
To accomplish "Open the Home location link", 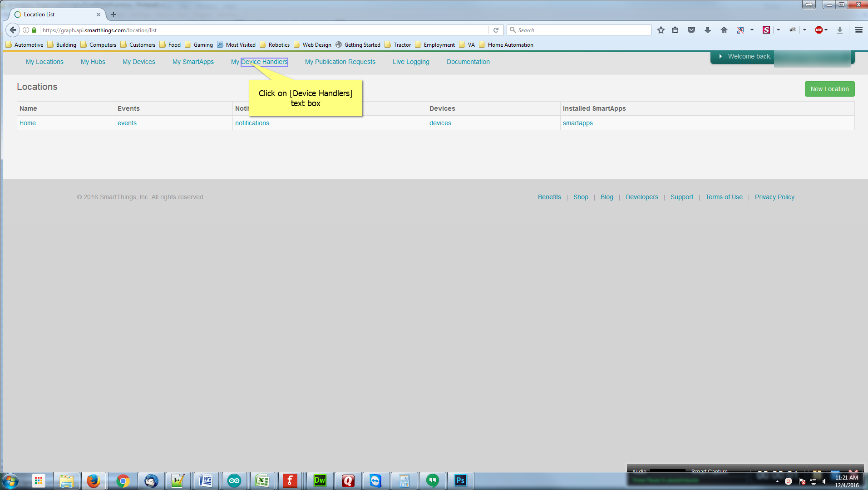I will coord(28,123).
